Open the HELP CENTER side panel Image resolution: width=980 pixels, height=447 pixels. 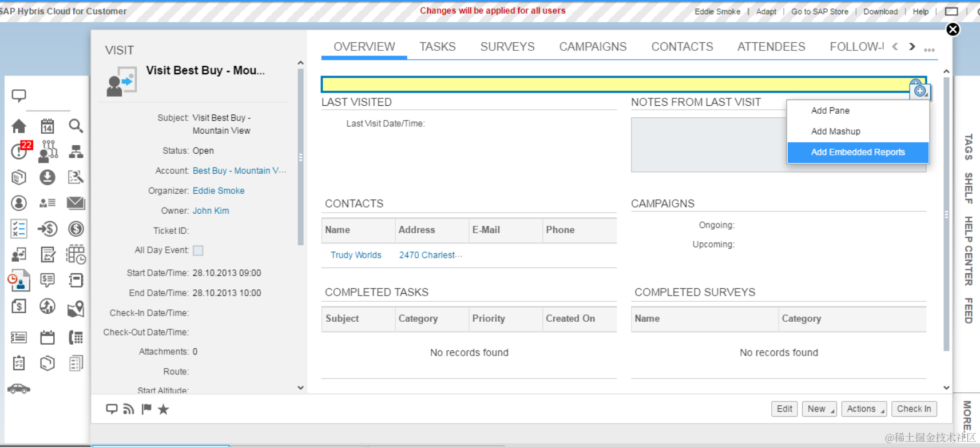(968, 251)
